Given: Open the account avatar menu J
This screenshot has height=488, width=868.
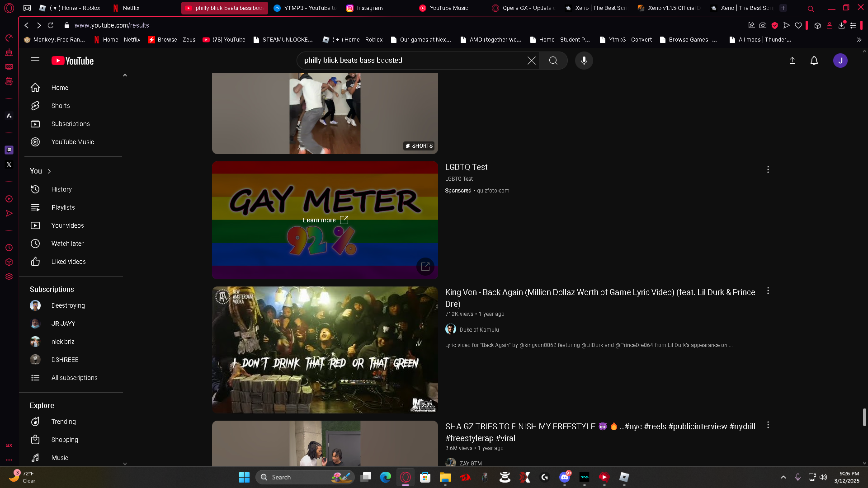Looking at the screenshot, I should (x=840, y=61).
